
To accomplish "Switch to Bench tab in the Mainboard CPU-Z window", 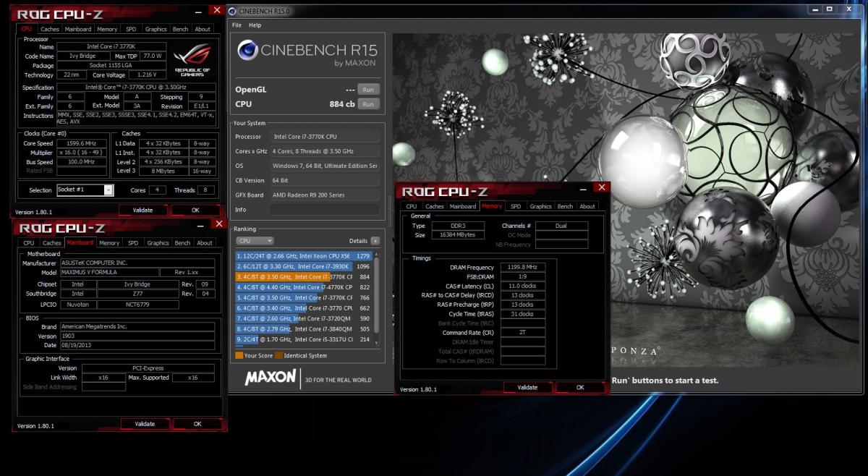I will (182, 243).
